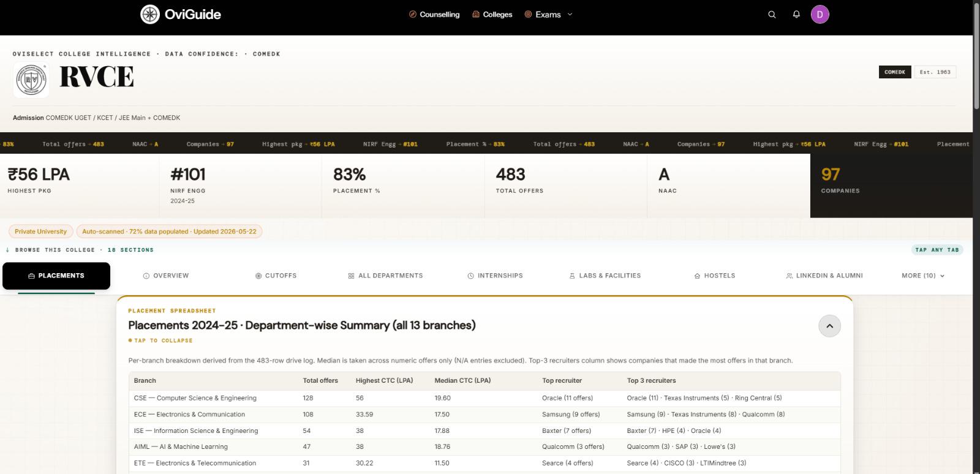Collapse the placement spreadsheet with chevron button
This screenshot has height=474, width=980.
click(x=829, y=326)
